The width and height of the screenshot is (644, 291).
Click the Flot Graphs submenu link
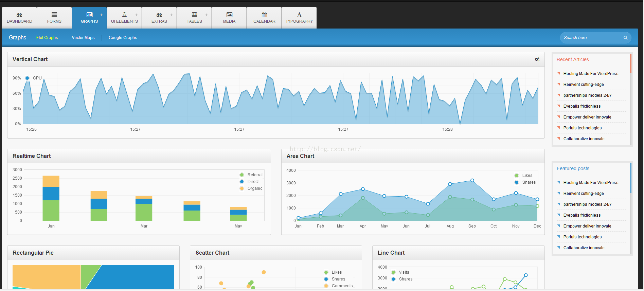point(47,38)
